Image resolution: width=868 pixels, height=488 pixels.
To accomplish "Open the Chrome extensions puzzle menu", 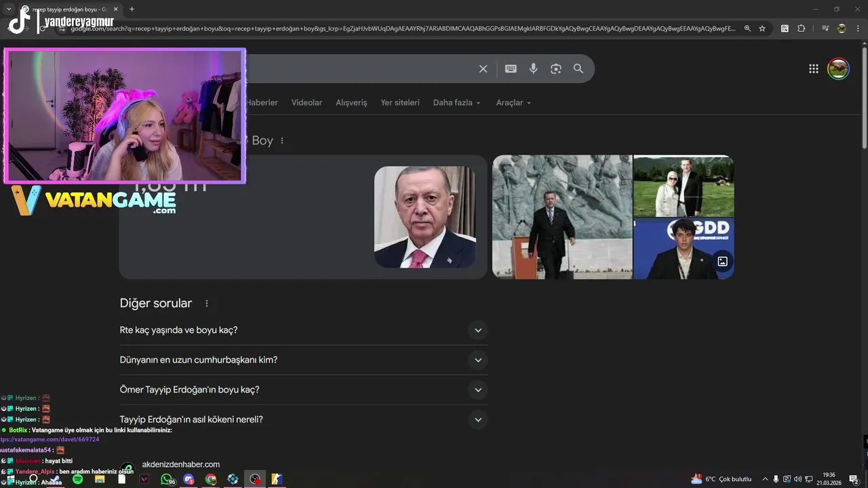I will click(802, 28).
